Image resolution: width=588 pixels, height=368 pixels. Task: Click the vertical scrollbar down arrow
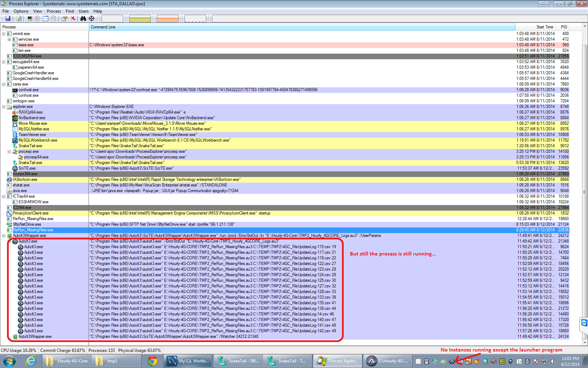(x=585, y=342)
